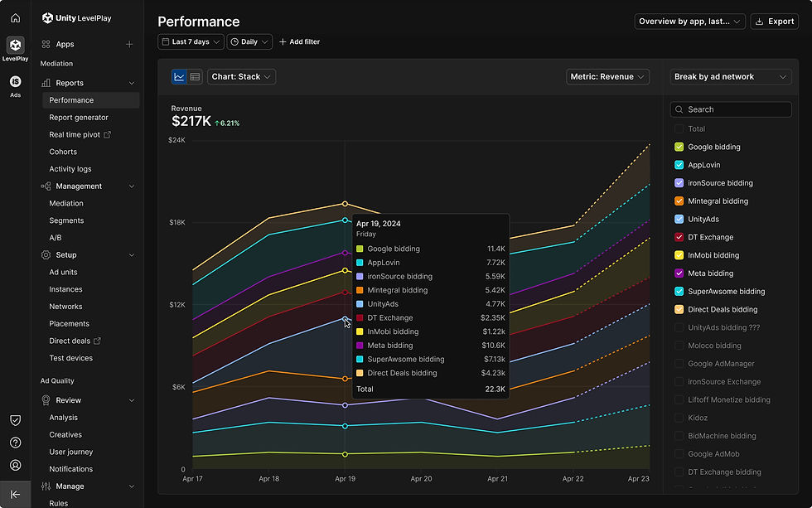This screenshot has height=508, width=812.
Task: Collapse the Reports section chevron
Action: [x=132, y=84]
